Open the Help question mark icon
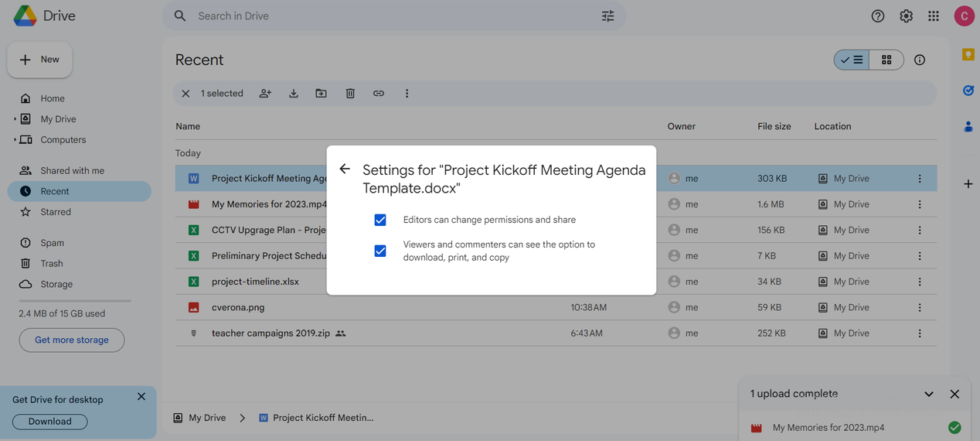980x441 pixels. (x=878, y=15)
